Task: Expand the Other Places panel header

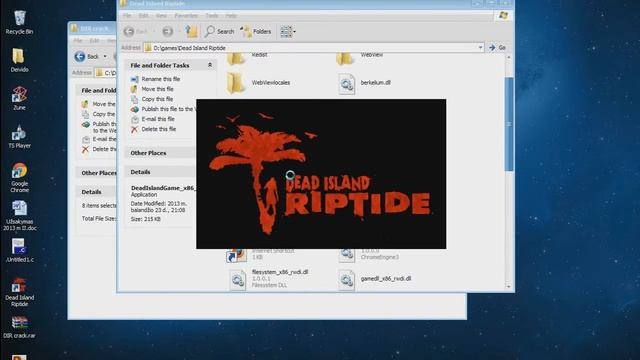Action: click(160, 153)
